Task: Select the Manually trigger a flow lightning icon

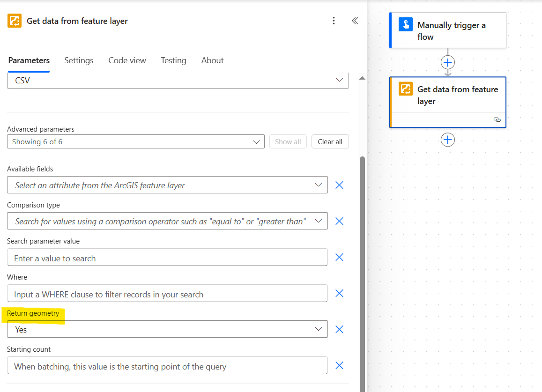Action: 406,24
